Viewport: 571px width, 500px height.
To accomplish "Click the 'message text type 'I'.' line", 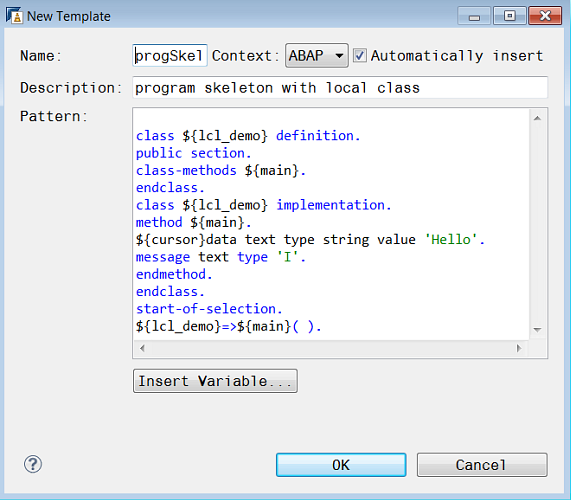I will click(x=221, y=257).
